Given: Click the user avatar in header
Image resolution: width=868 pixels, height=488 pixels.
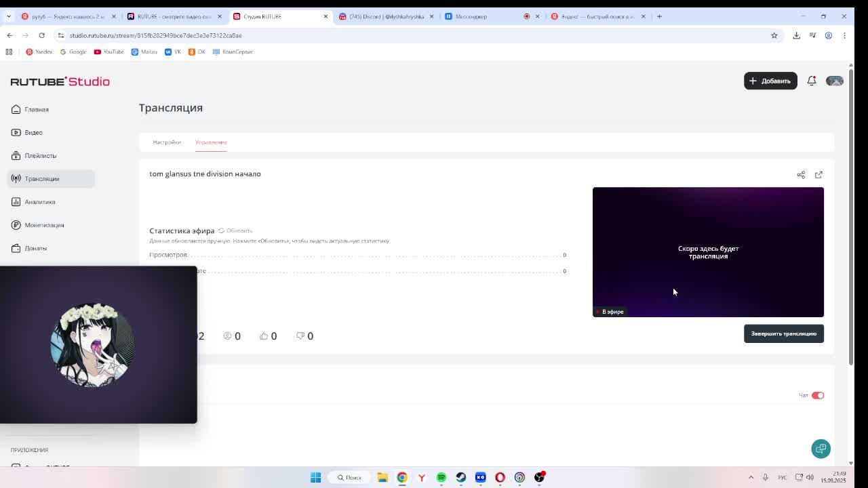Looking at the screenshot, I should click(x=835, y=81).
